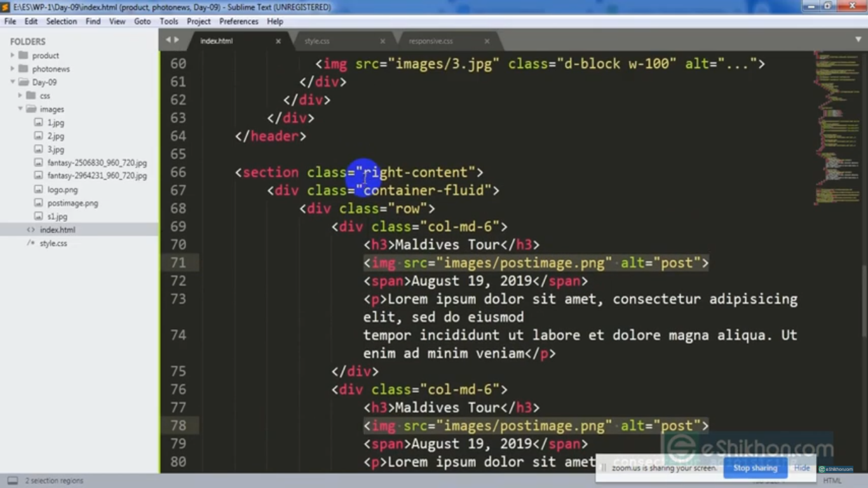Viewport: 868px width, 488px height.
Task: Expand the photonews folder
Action: click(x=13, y=69)
